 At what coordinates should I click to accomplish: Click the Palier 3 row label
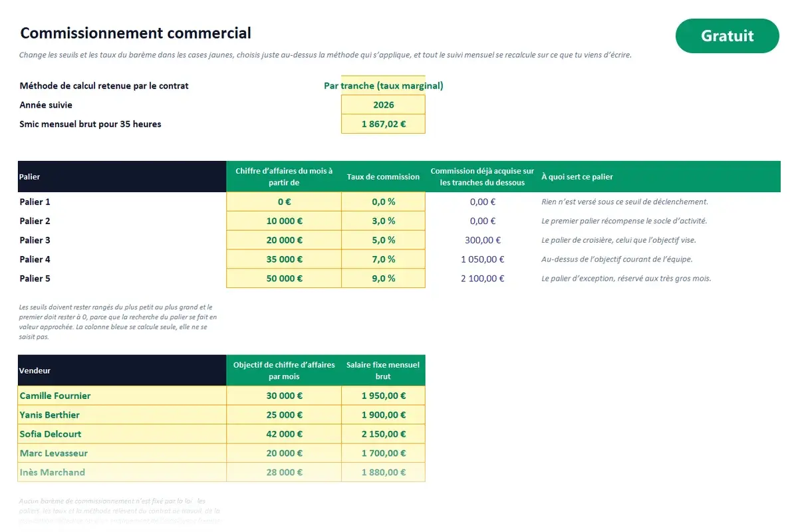pyautogui.click(x=35, y=240)
